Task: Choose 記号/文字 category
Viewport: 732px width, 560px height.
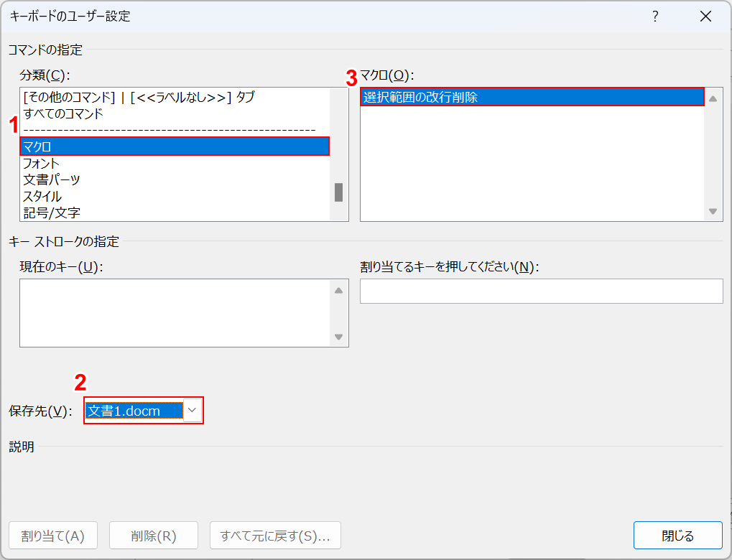Action: pyautogui.click(x=52, y=213)
